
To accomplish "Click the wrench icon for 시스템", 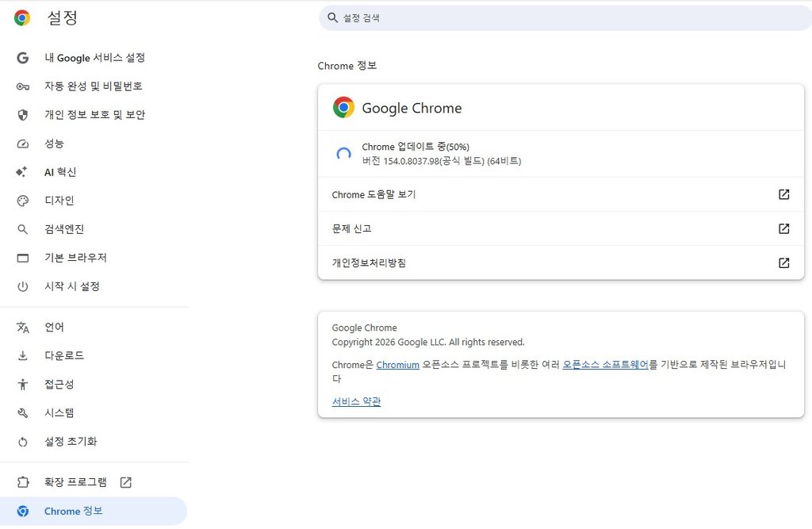I will click(x=23, y=413).
